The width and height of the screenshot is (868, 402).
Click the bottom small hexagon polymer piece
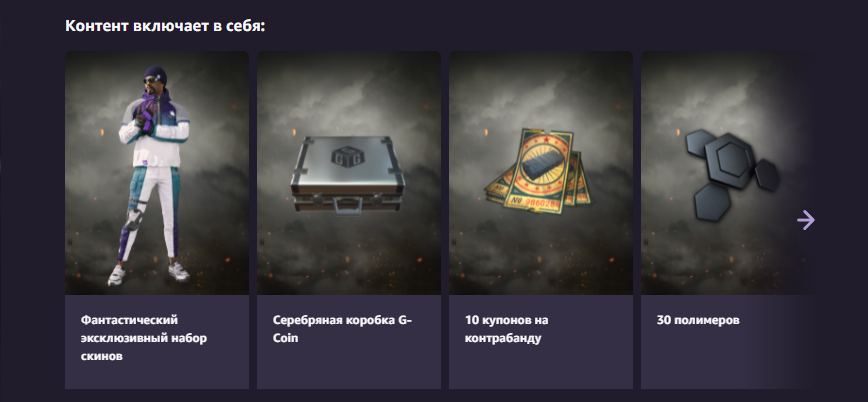pos(711,203)
